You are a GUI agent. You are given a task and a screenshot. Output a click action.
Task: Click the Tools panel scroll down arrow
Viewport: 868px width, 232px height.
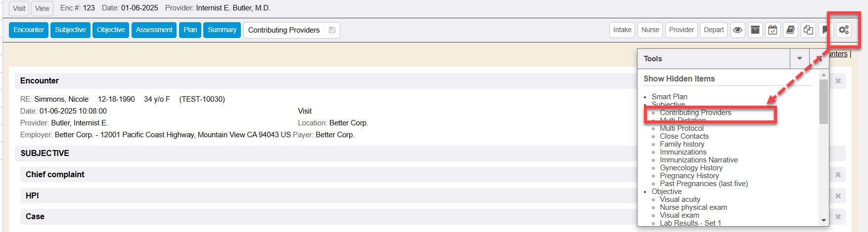tap(823, 221)
